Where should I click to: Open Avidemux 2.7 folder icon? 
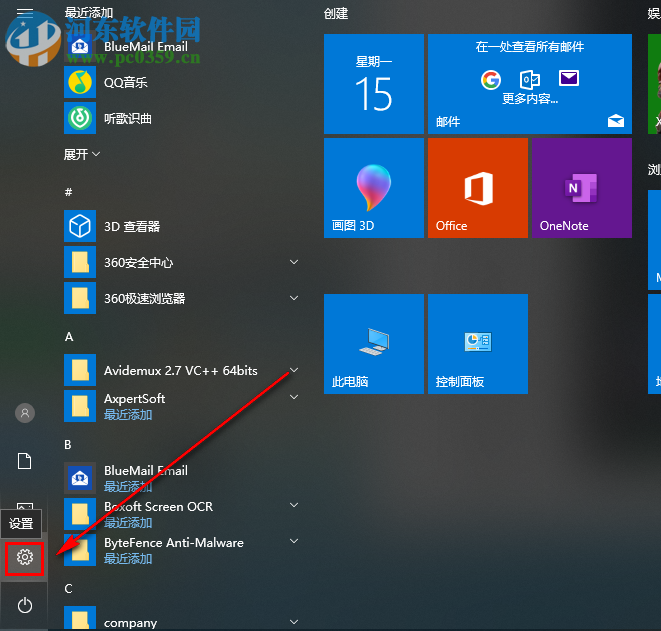point(80,370)
